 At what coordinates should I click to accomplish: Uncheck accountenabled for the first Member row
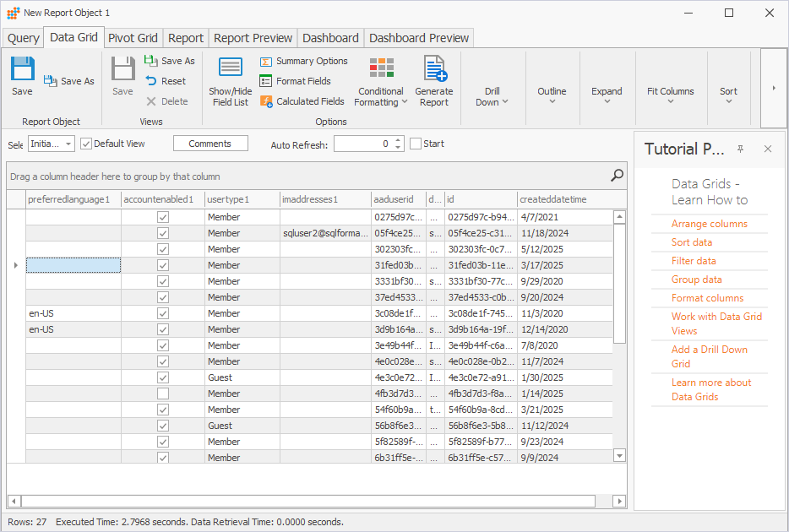point(162,216)
